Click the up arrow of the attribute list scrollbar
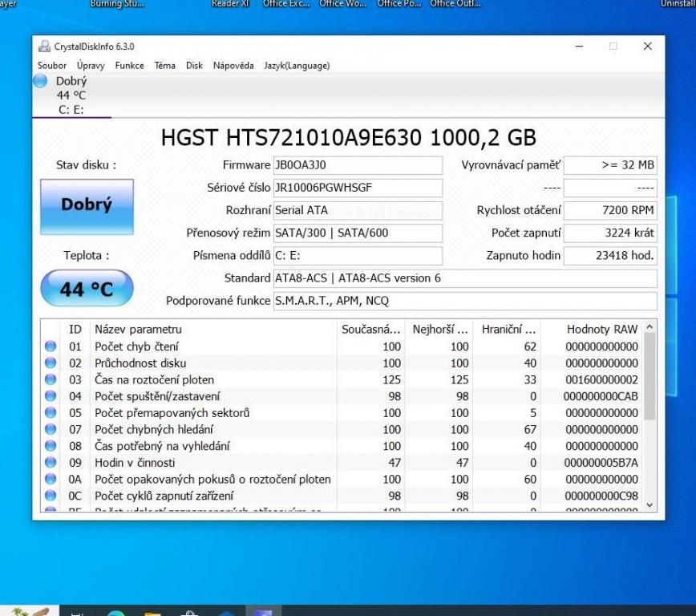 click(x=649, y=327)
